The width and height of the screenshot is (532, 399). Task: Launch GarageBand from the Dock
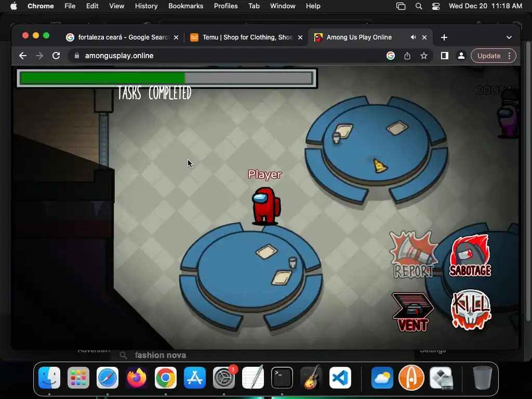pyautogui.click(x=311, y=377)
